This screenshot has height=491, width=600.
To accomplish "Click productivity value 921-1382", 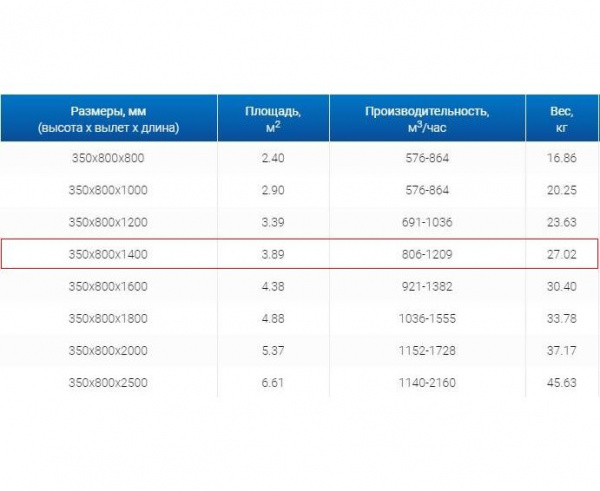I will click(427, 287).
